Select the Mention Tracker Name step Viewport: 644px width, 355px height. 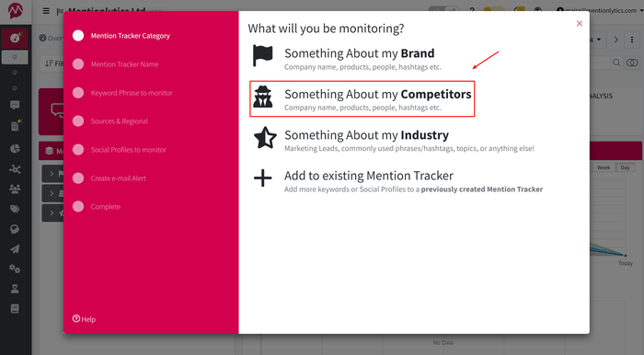pyautogui.click(x=116, y=64)
